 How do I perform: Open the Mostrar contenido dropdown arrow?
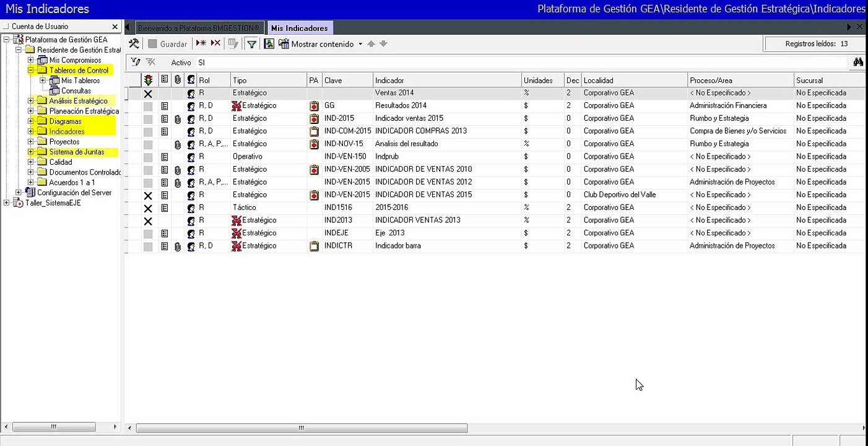click(360, 44)
